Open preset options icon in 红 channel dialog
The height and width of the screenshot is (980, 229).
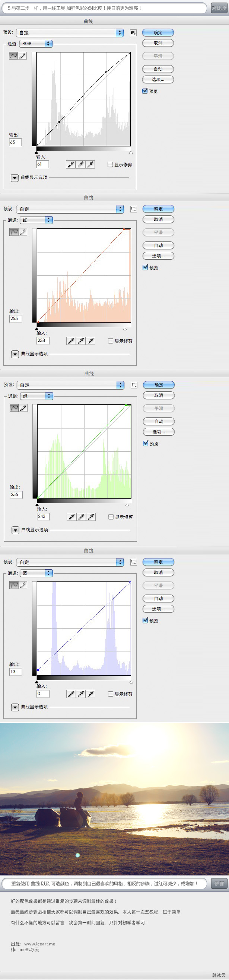[133, 209]
